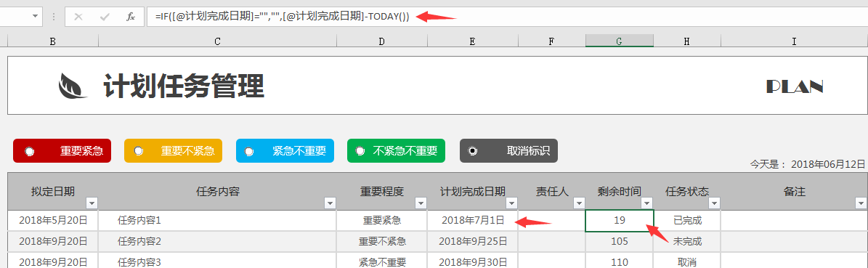Click cell 任务内容1
The image size is (868, 268).
pos(218,220)
